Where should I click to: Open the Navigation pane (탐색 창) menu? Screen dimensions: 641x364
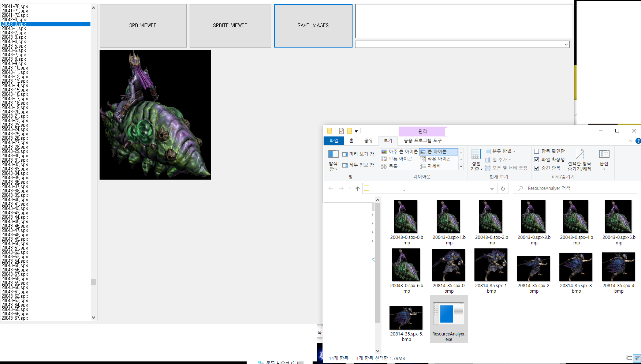click(x=333, y=160)
